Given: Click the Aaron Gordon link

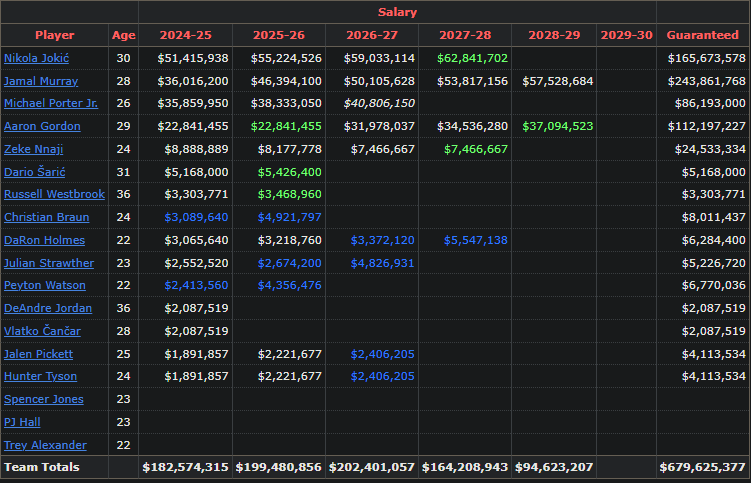Looking at the screenshot, I should pos(42,126).
